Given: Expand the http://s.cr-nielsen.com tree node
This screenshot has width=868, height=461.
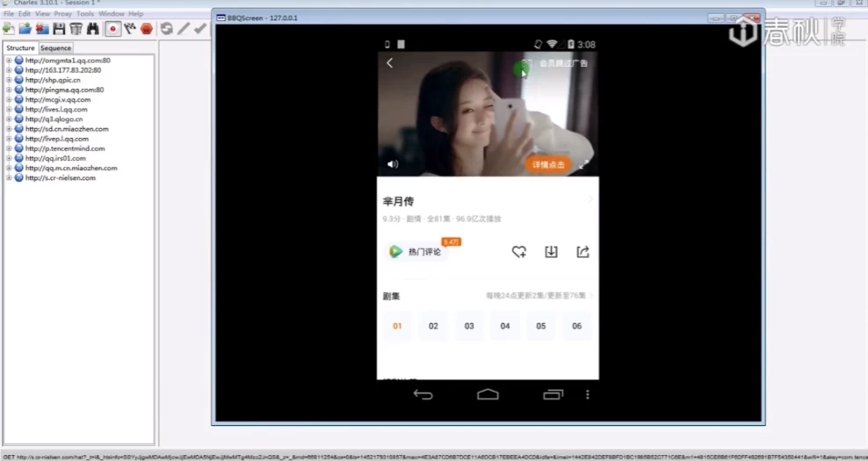Looking at the screenshot, I should [x=9, y=177].
